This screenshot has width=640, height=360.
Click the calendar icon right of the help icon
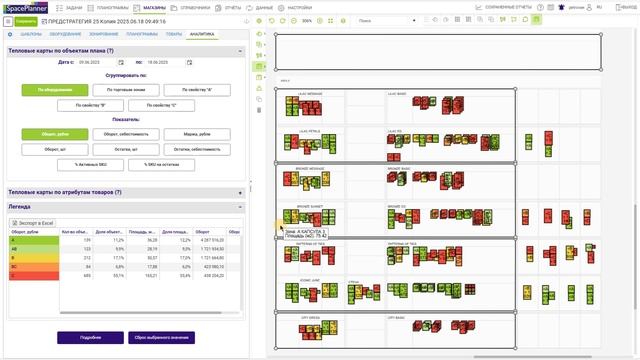[x=551, y=7]
